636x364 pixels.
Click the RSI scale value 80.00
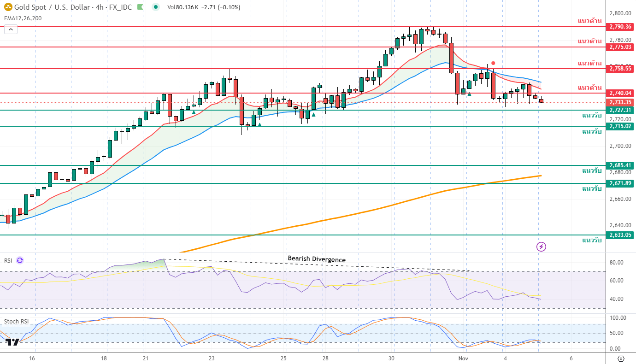617,263
